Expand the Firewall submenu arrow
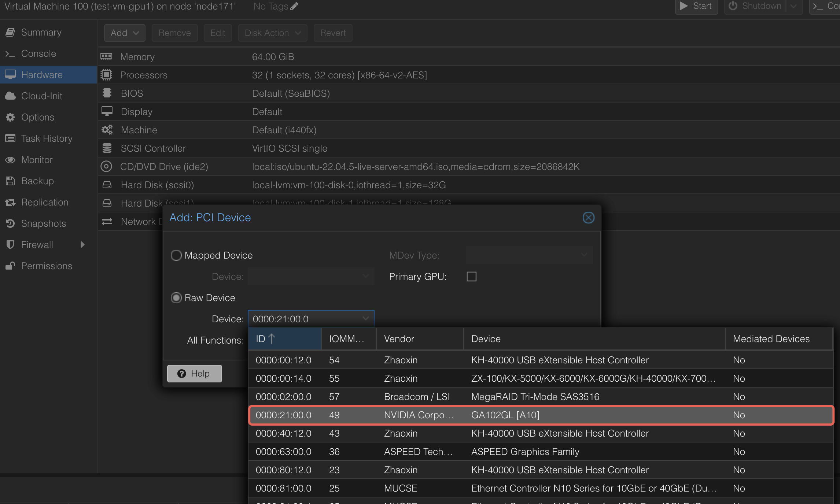840x504 pixels. pyautogui.click(x=82, y=245)
